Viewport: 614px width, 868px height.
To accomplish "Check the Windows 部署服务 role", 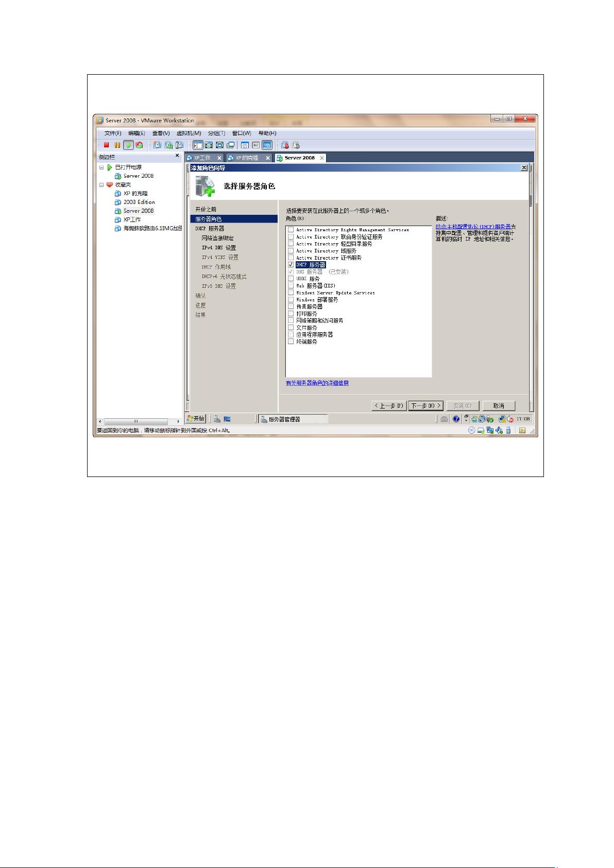I will 291,299.
